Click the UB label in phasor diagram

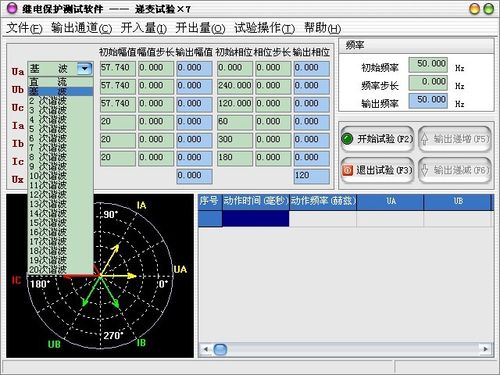(54, 344)
